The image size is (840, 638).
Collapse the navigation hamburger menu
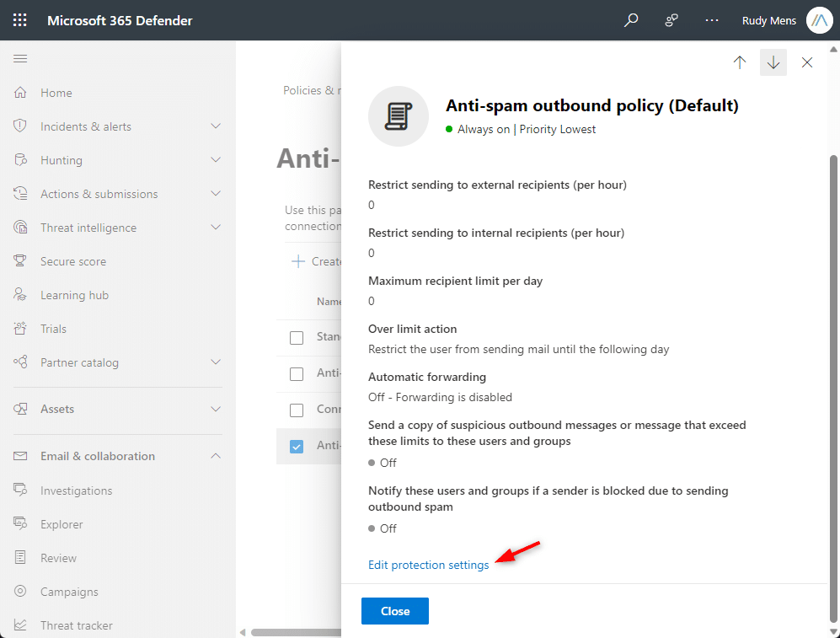click(x=20, y=58)
